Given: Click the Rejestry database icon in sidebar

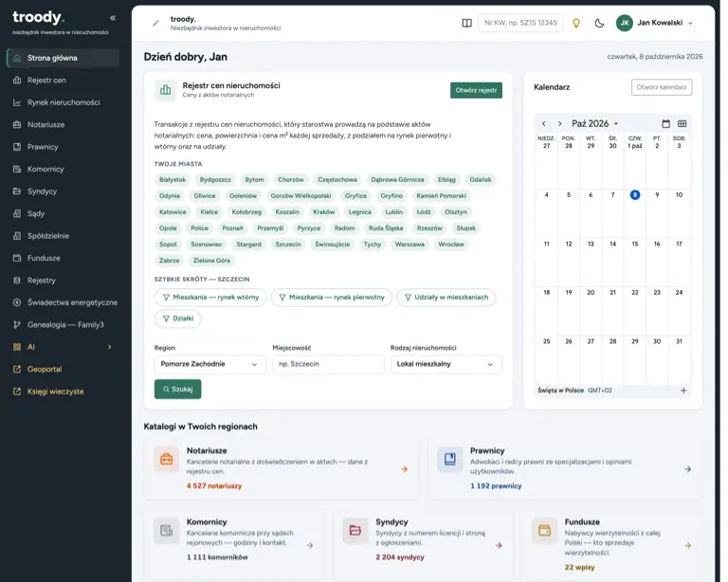Looking at the screenshot, I should point(17,281).
